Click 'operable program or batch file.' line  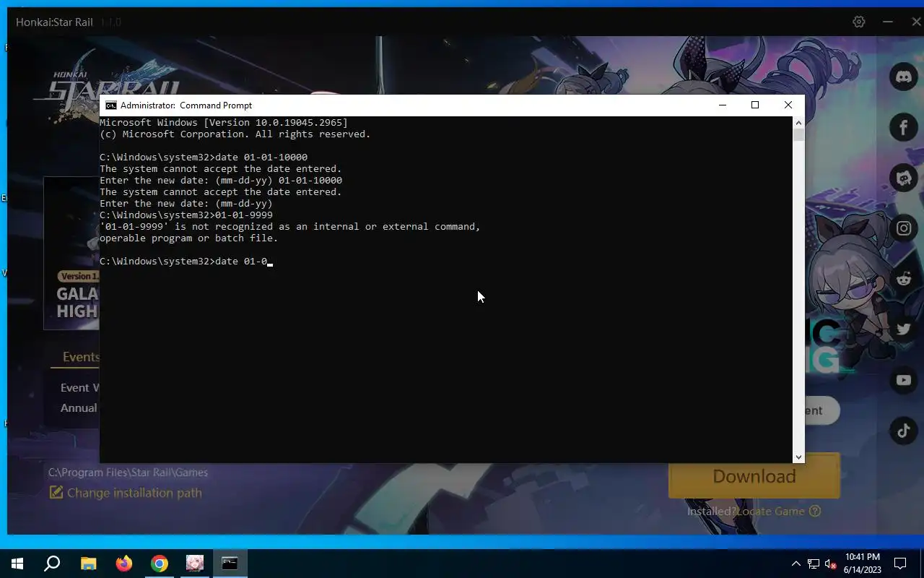189,238
